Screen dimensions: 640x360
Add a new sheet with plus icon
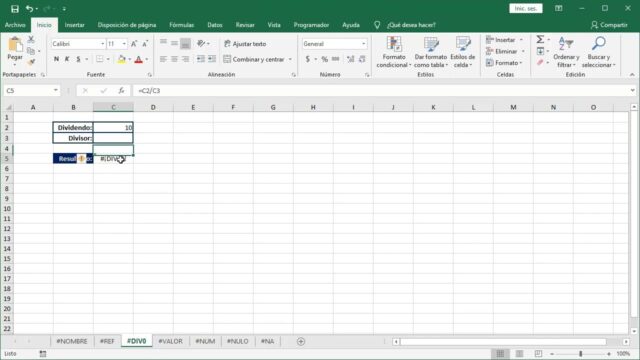[x=301, y=341]
